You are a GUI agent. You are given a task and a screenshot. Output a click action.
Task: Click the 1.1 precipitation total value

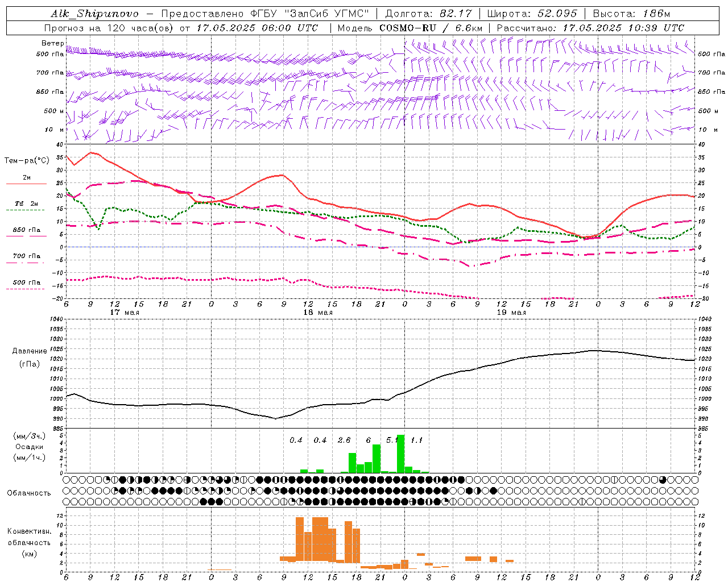pyautogui.click(x=417, y=440)
